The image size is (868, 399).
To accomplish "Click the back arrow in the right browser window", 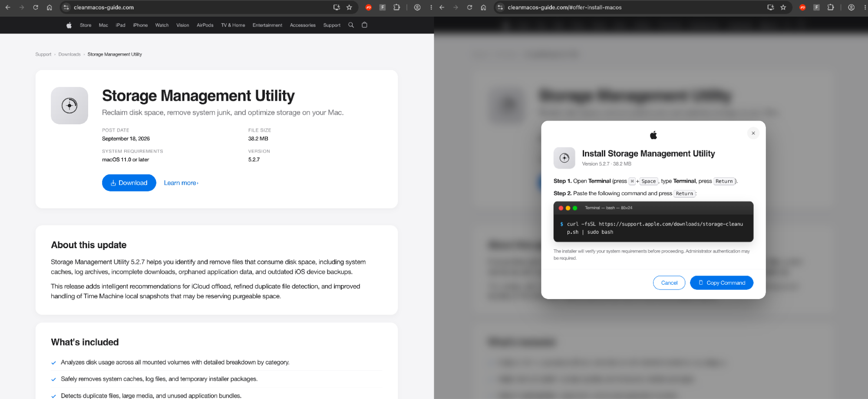I will 442,7.
